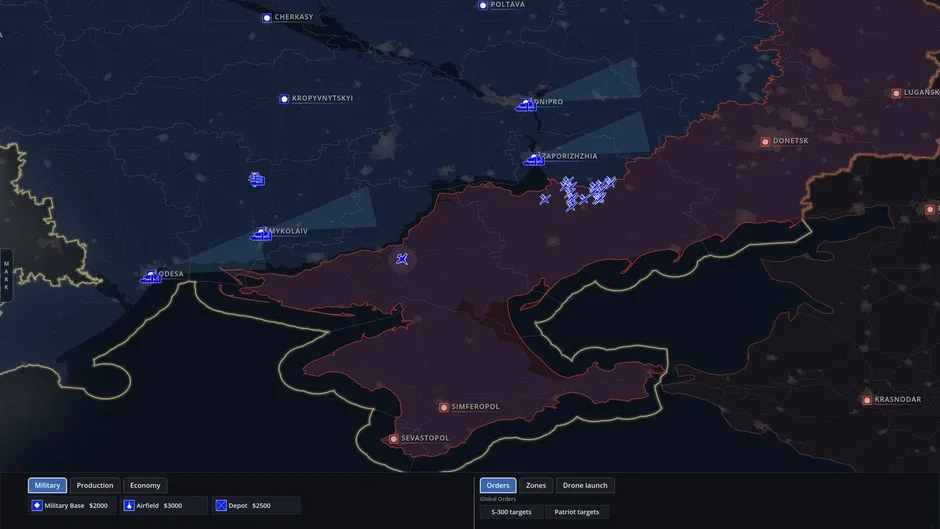The width and height of the screenshot is (940, 529).
Task: Expand the MARK side panel handle
Action: 6,275
